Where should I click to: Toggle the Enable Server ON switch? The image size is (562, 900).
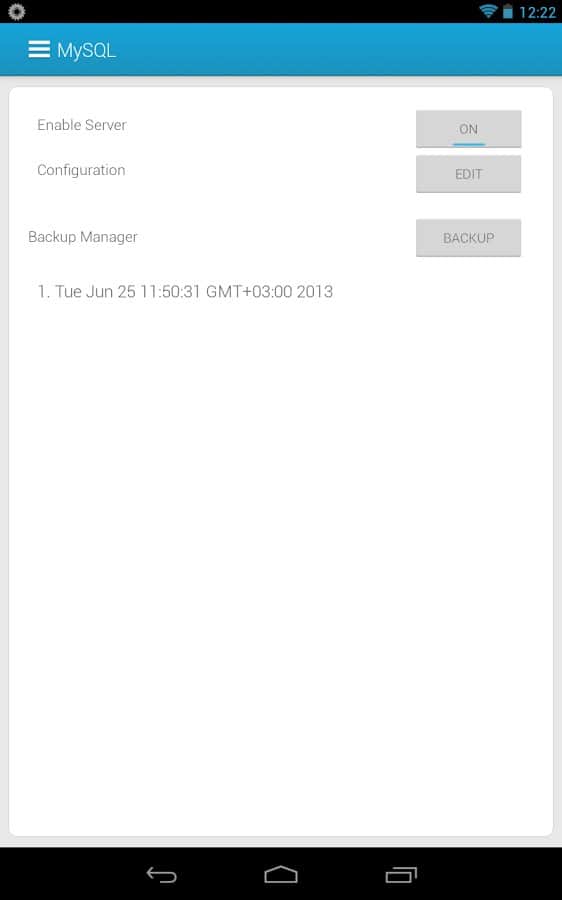468,129
